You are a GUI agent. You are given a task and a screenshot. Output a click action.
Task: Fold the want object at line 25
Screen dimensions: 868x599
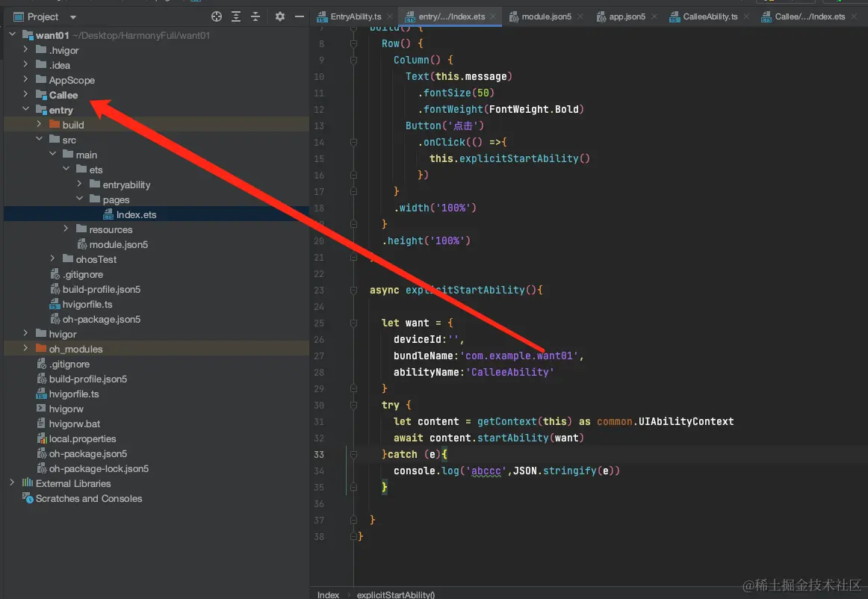pos(354,323)
